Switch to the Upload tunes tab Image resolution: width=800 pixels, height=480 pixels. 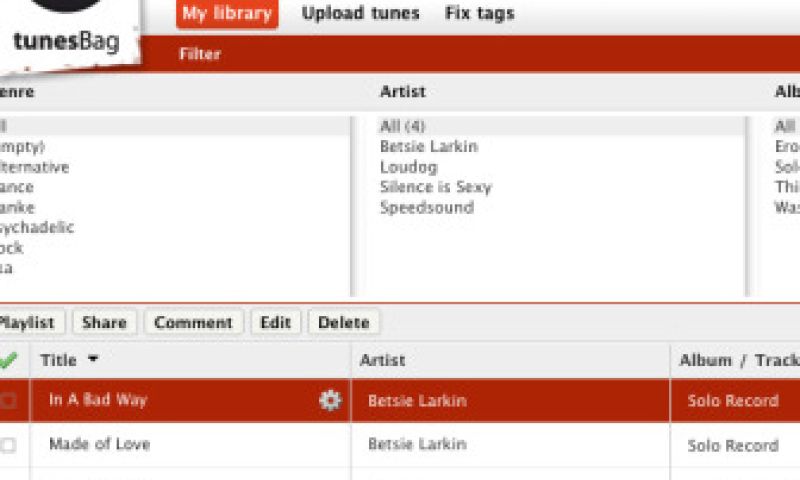point(360,14)
